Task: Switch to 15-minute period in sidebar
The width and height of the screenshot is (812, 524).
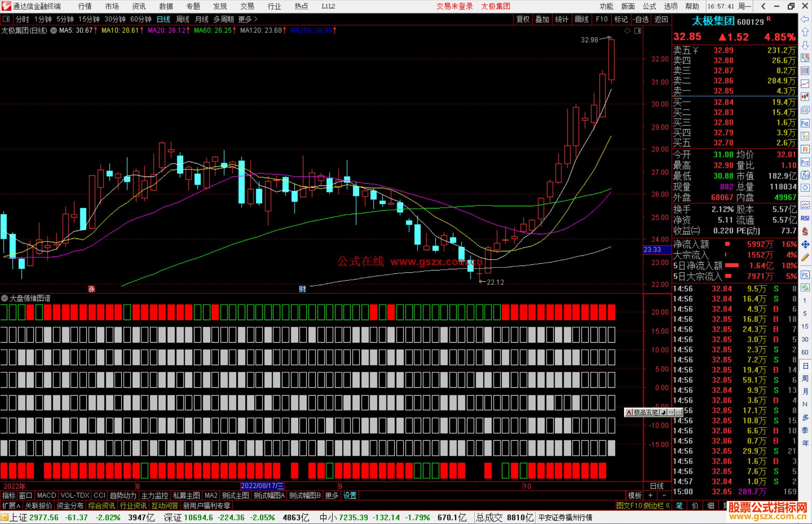Action: click(805, 326)
